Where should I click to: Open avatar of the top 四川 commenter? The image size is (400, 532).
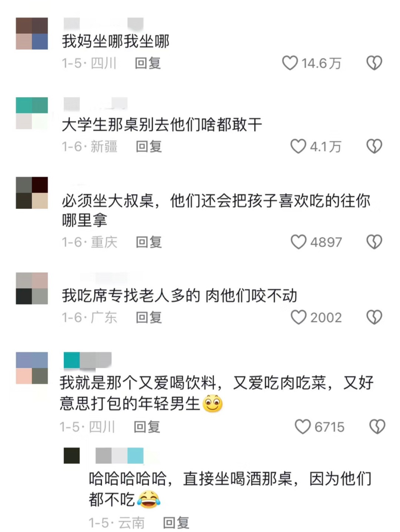pos(32,34)
